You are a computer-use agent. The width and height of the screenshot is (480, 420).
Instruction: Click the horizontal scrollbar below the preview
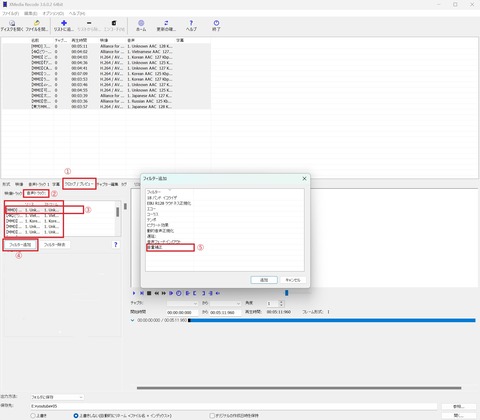299,388
